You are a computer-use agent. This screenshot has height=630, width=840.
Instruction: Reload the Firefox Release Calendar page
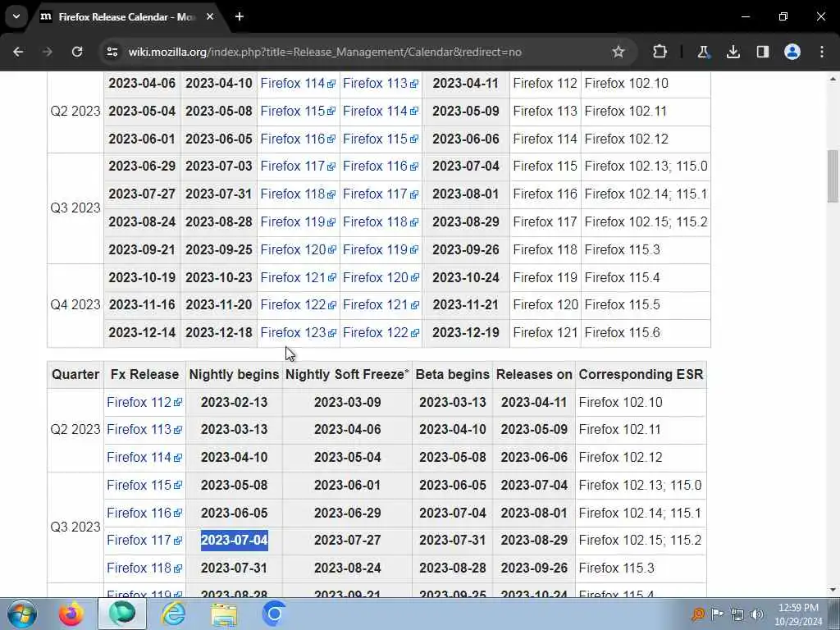pyautogui.click(x=77, y=52)
